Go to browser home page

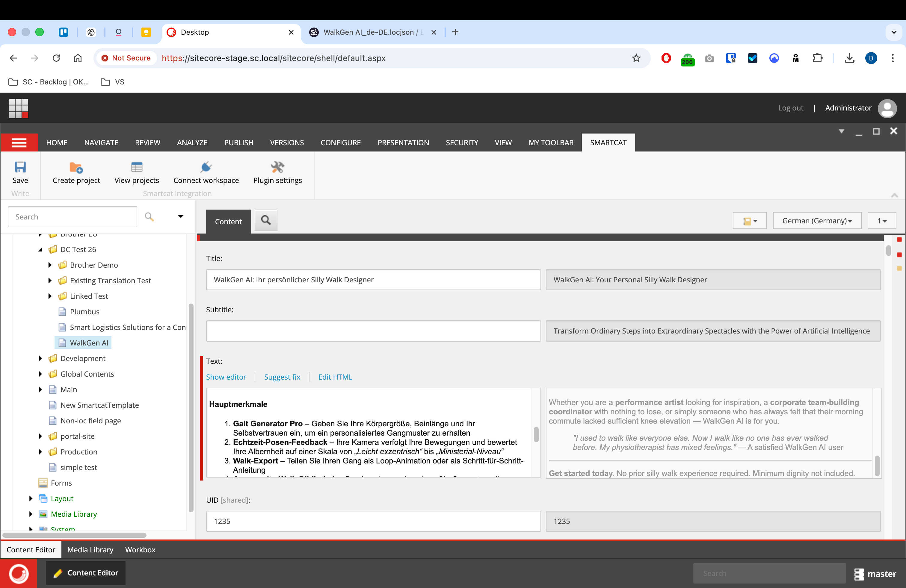pos(78,58)
